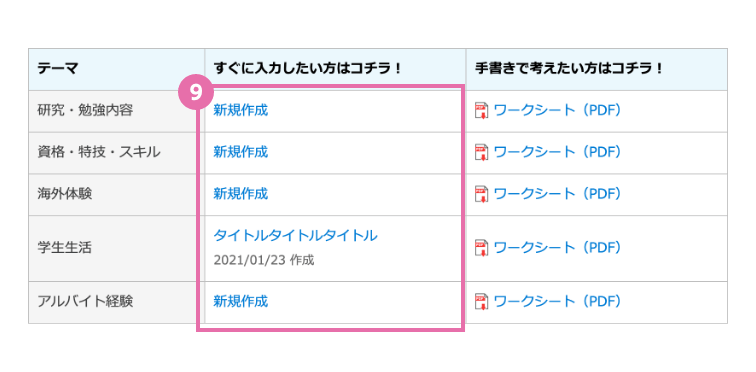Click the テーマ column header
Screen dimensions: 756x372
click(x=117, y=69)
